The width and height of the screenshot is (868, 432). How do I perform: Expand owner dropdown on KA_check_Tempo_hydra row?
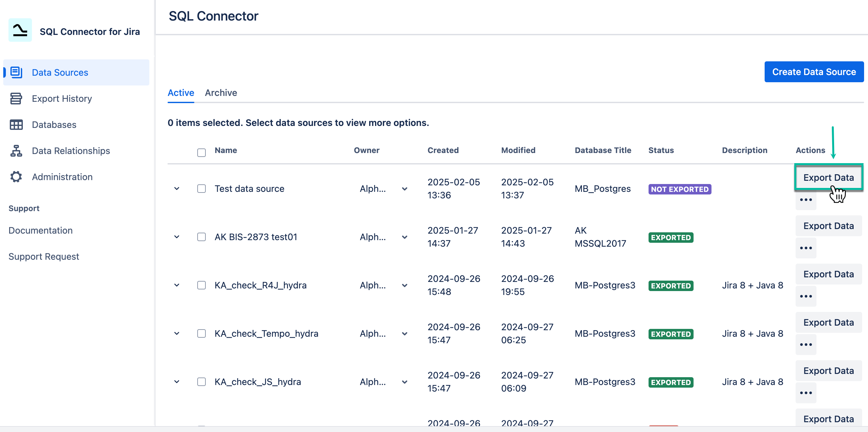[404, 333]
